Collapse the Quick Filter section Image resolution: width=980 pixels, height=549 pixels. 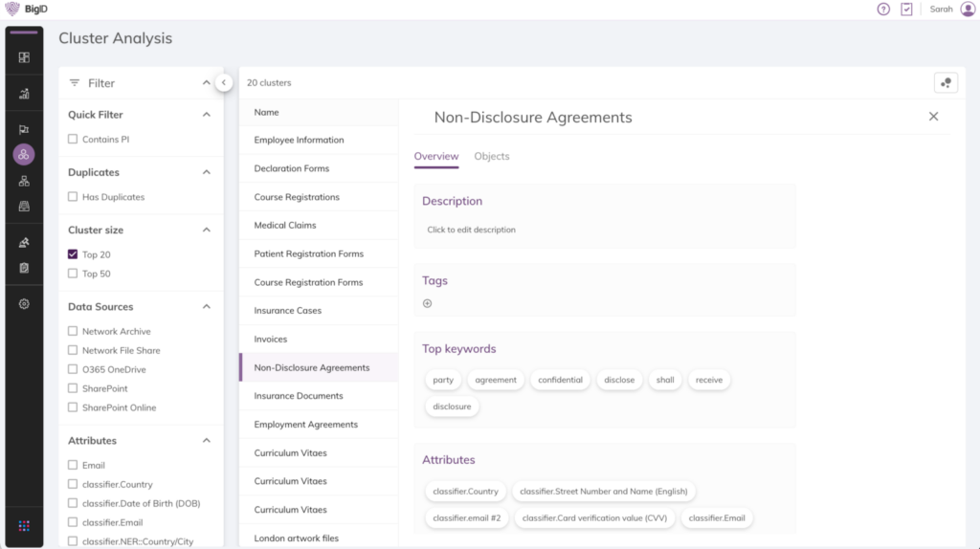point(206,115)
